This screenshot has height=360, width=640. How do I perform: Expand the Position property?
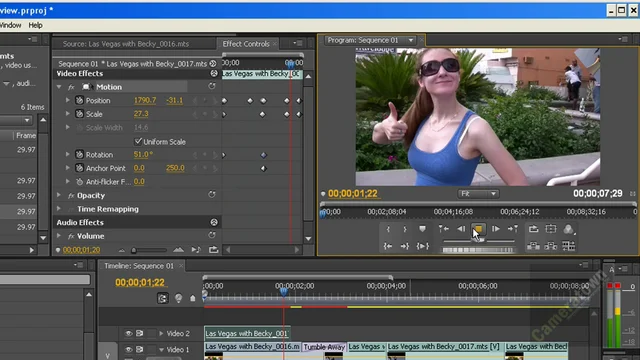coord(68,100)
